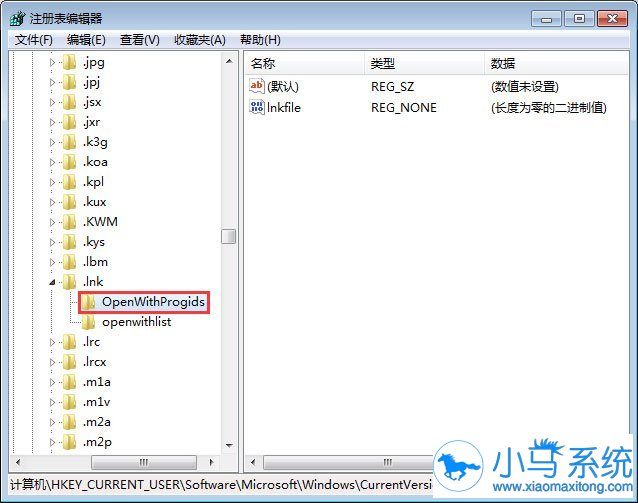Expand the .KWM key arrow
638x503 pixels.
click(x=52, y=222)
